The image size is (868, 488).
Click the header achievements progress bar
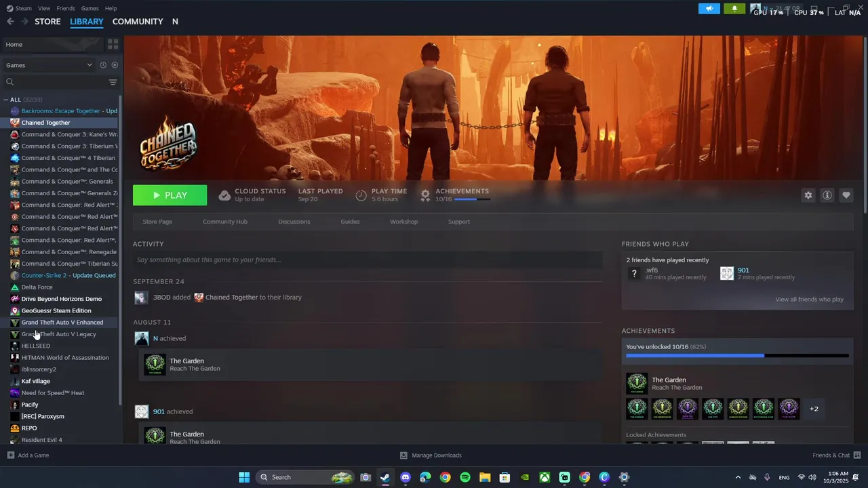472,199
